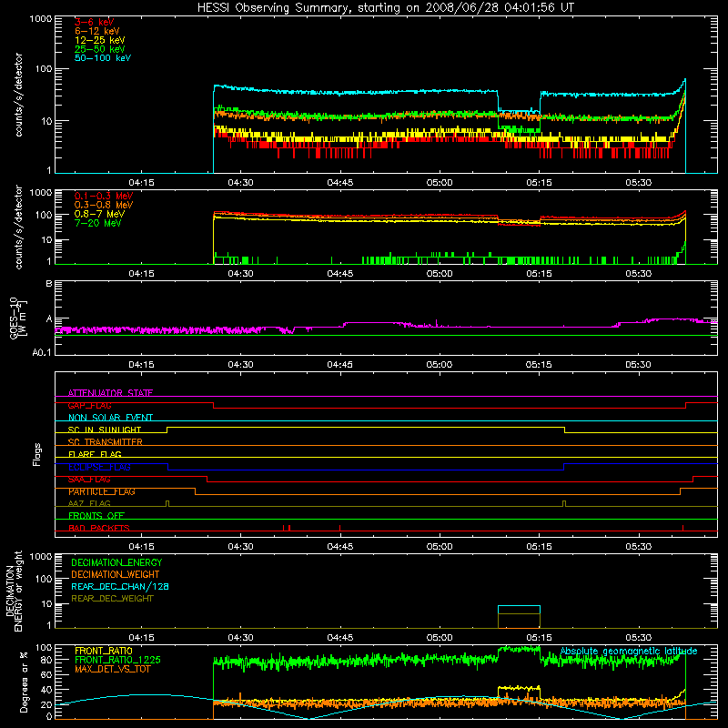Viewport: 728px width, 728px height.
Task: Select the SC_IN_SUNLIGHT flag label
Action: (105, 430)
